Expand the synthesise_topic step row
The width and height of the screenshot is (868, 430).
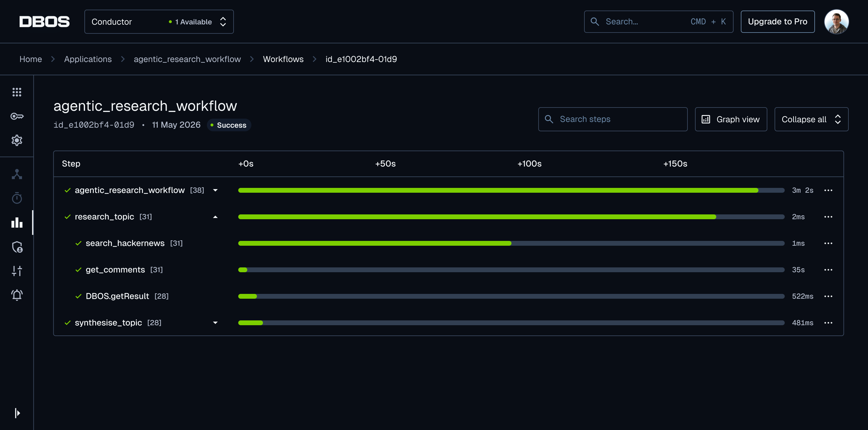tap(215, 322)
